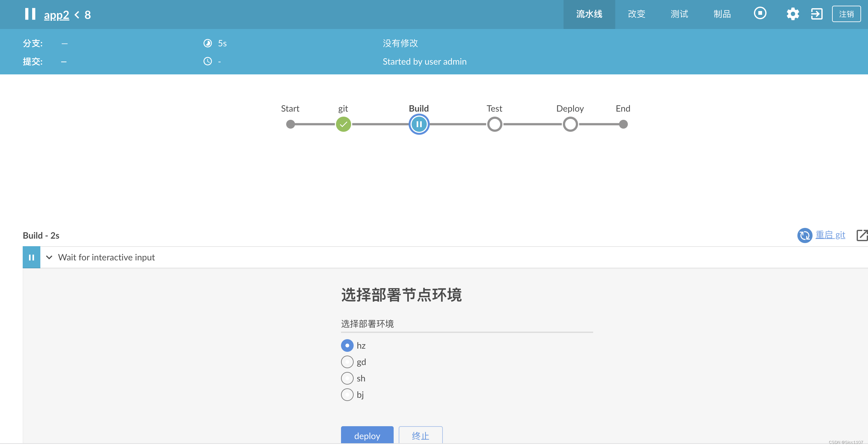868x447 pixels.
Task: Switch to the 制品 tab
Action: (722, 14)
